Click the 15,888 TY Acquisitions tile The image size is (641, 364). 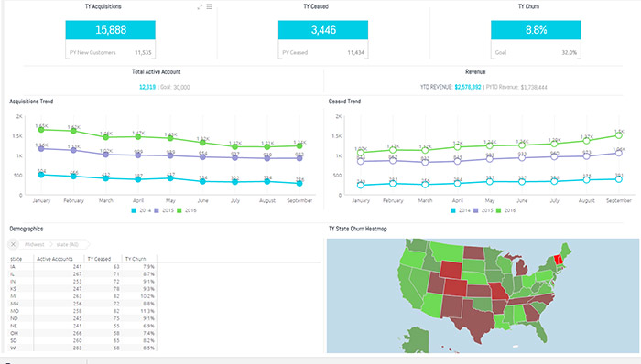pos(111,30)
